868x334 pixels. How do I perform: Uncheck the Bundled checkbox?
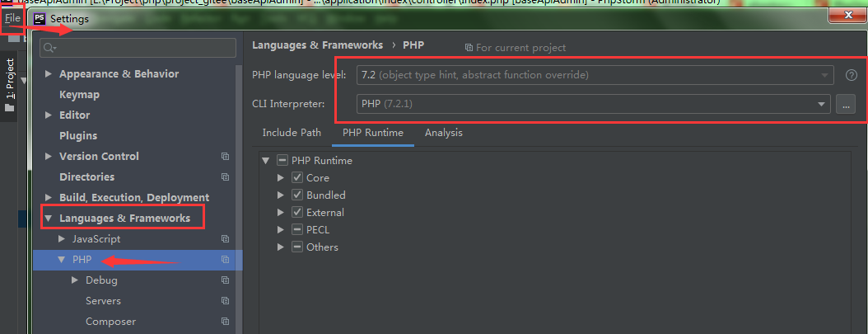(x=297, y=195)
